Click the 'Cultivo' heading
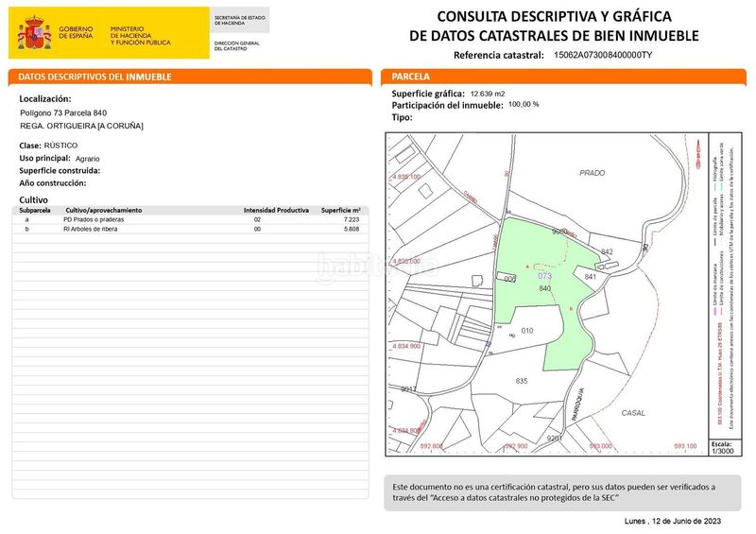Image resolution: width=756 pixels, height=534 pixels. 33,199
